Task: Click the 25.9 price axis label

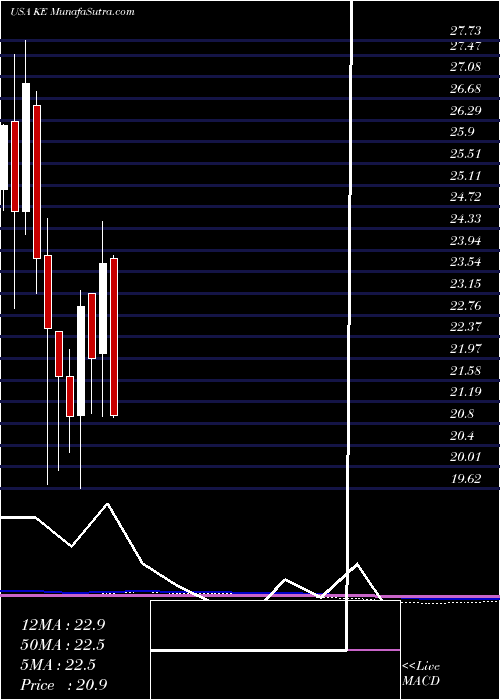Action: point(462,132)
